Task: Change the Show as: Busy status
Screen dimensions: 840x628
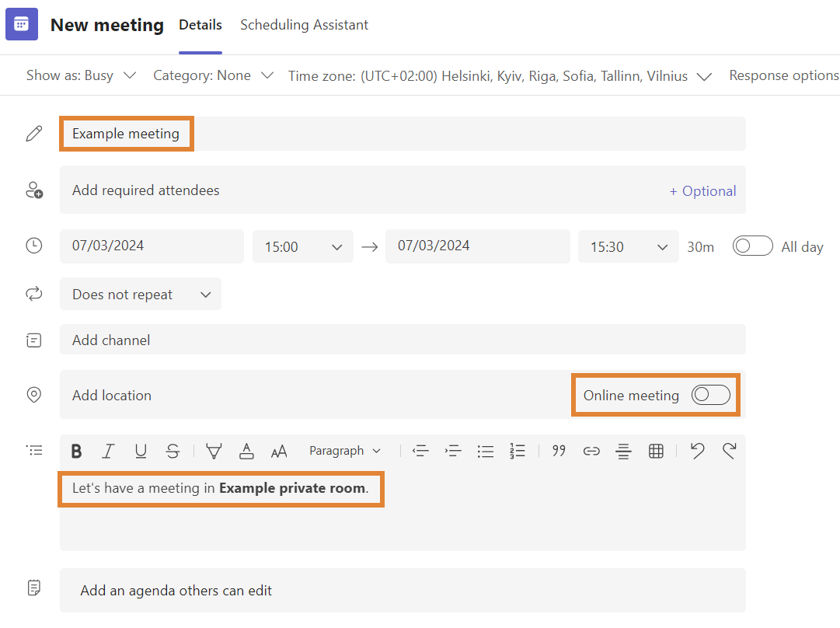Action: tap(81, 75)
